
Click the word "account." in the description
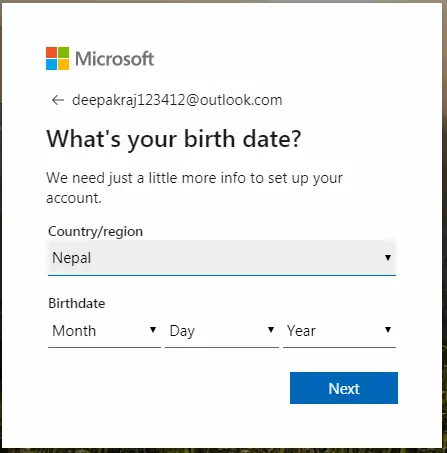click(x=74, y=198)
